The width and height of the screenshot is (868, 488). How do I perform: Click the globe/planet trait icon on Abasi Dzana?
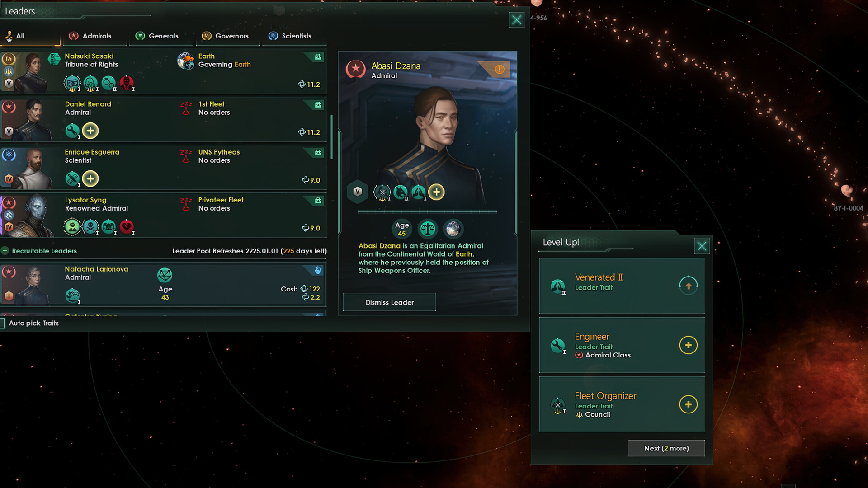tap(453, 229)
